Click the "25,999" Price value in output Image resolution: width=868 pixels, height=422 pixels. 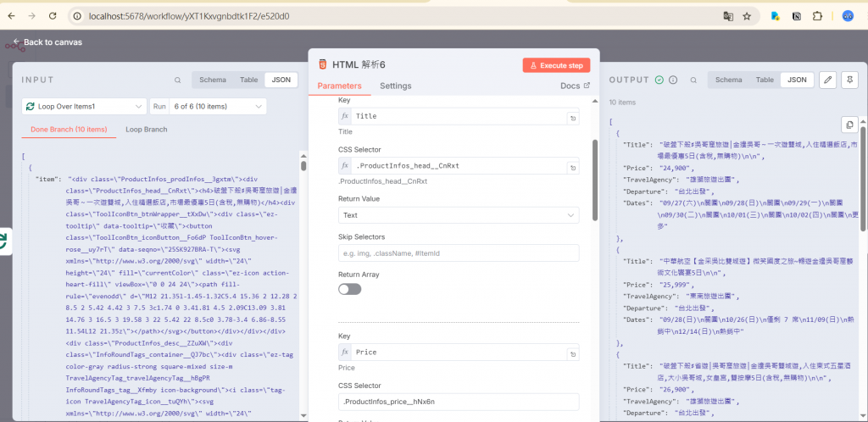click(676, 285)
